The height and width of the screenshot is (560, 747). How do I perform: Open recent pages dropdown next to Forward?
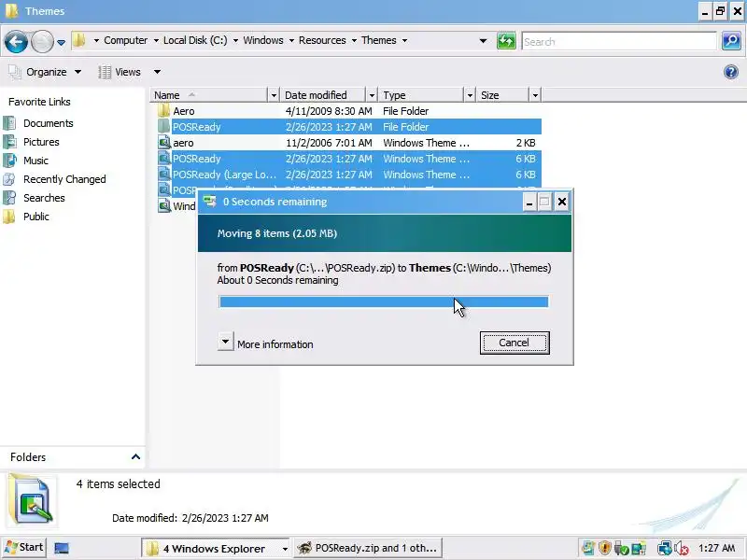click(61, 42)
